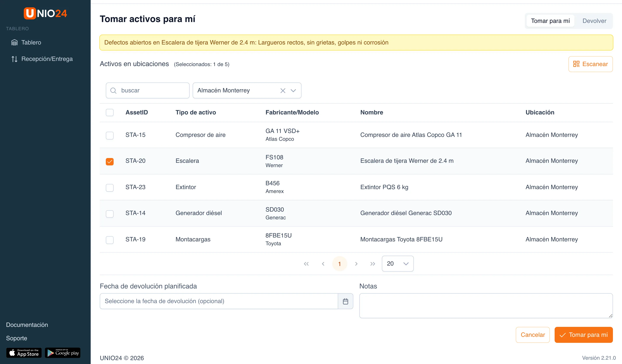Switch to the Tomar para mí tab
The width and height of the screenshot is (622, 364).
pyautogui.click(x=550, y=21)
